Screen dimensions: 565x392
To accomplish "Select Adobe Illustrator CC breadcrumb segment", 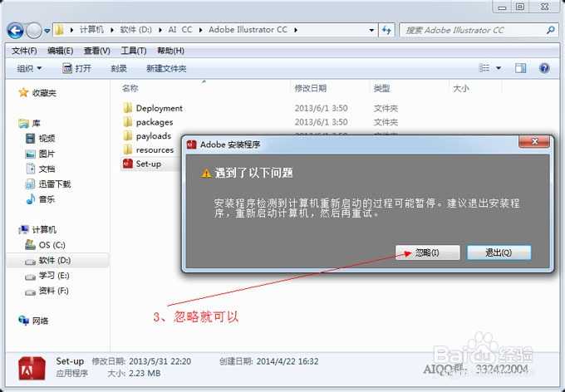I will (x=248, y=30).
